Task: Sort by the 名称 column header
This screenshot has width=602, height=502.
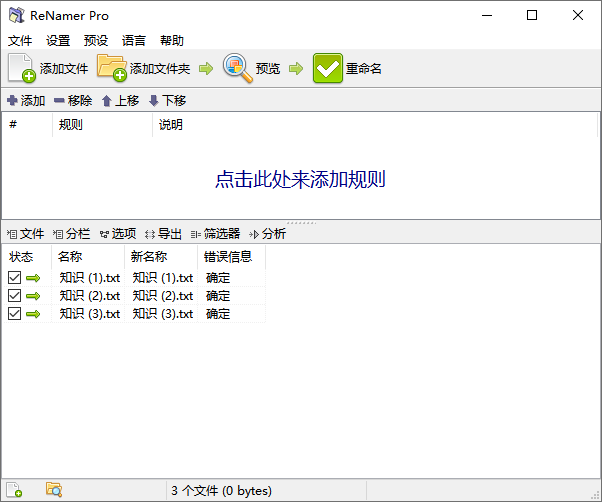Action: pyautogui.click(x=88, y=257)
